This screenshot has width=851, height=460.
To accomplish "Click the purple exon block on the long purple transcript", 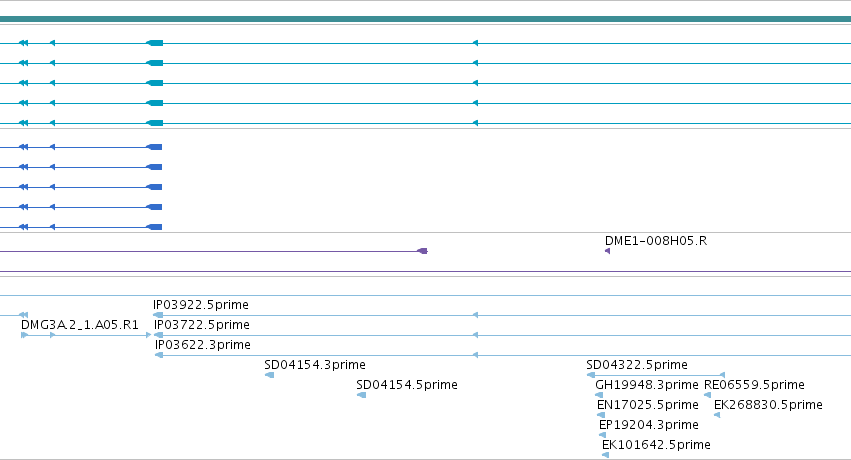I will [x=422, y=251].
